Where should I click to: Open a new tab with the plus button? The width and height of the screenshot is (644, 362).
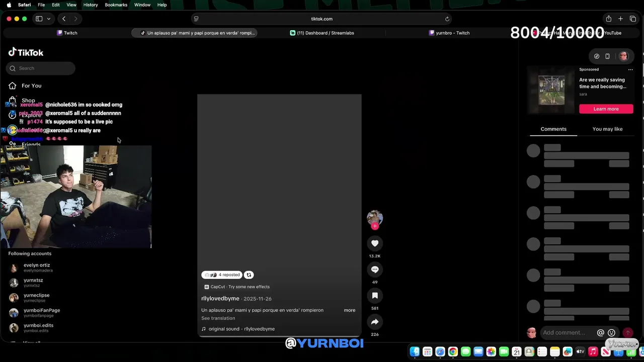point(620,19)
